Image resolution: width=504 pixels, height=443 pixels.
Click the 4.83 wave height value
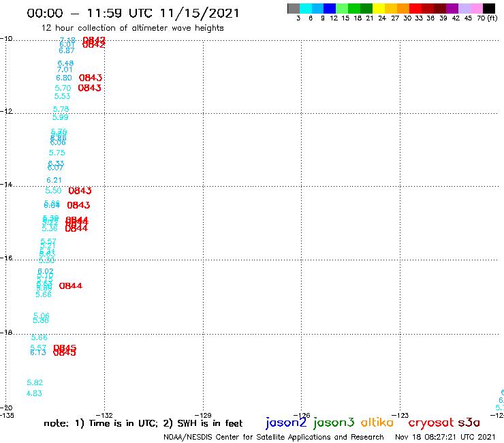point(34,393)
